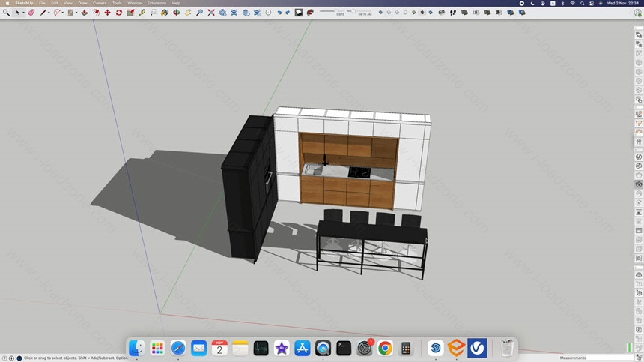
Task: Open the Draw menu
Action: (x=82, y=3)
